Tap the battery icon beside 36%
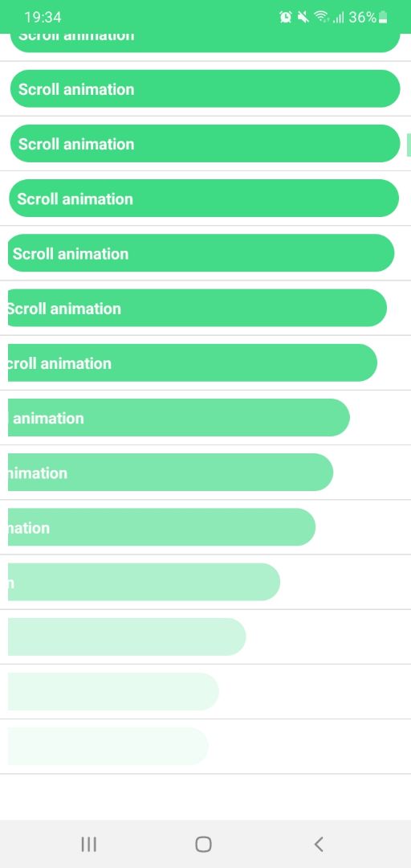This screenshot has height=868, width=411. [x=384, y=18]
